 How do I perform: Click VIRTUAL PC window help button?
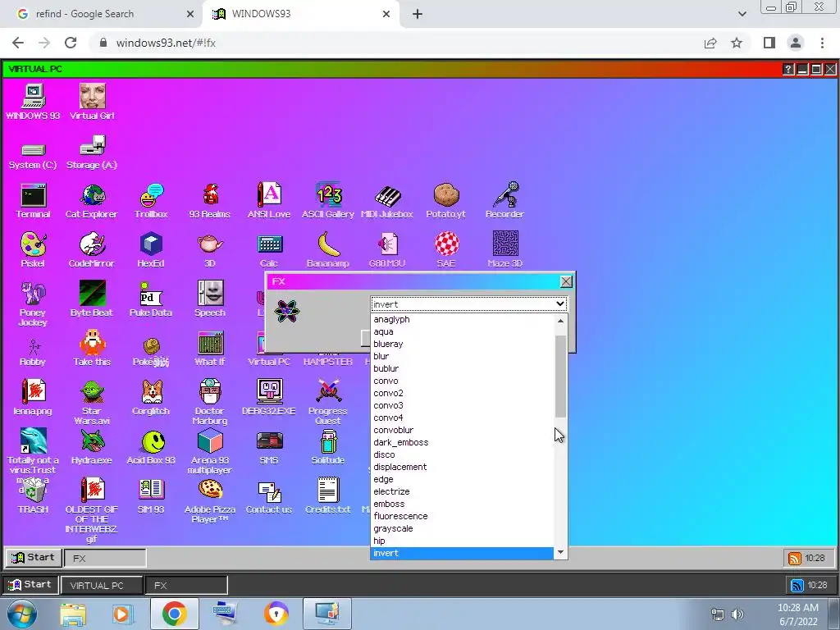click(788, 69)
